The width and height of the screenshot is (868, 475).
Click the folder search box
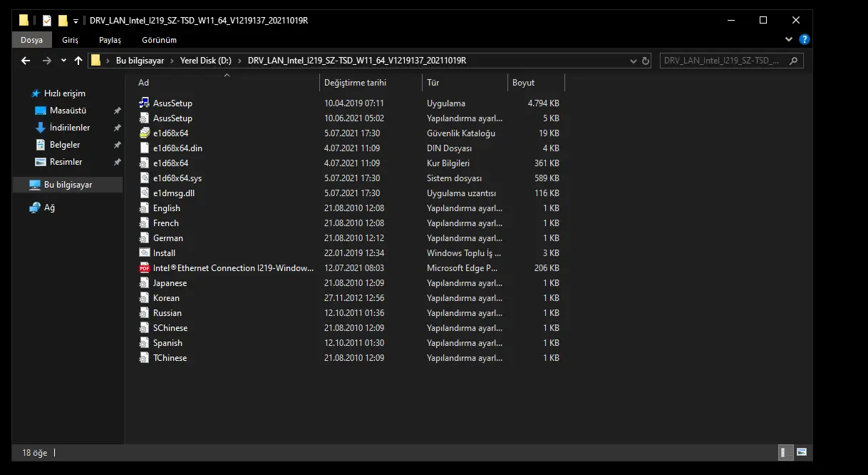[x=731, y=61]
